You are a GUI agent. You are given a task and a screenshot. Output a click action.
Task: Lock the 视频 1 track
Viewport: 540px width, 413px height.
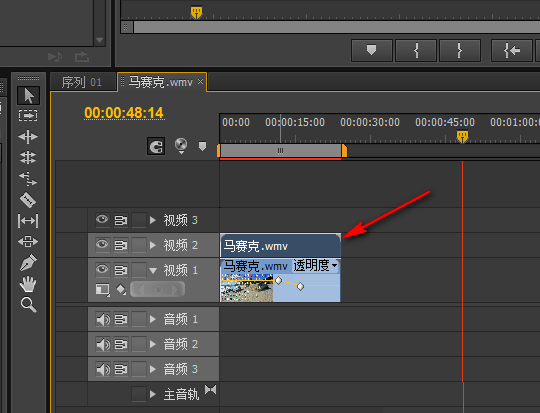coord(139,270)
